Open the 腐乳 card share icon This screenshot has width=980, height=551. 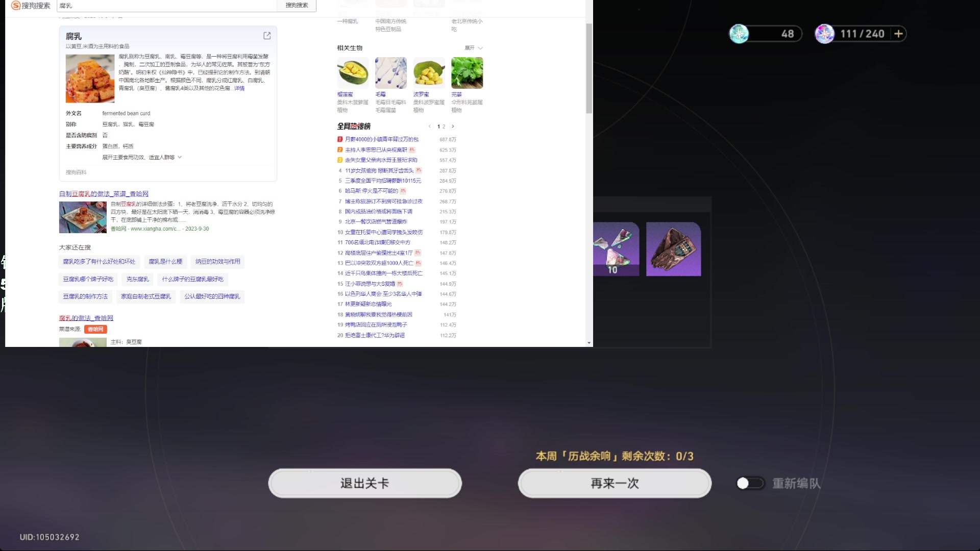pos(267,36)
